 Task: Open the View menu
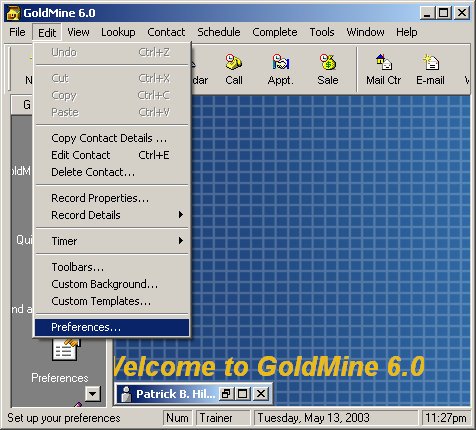tap(78, 32)
